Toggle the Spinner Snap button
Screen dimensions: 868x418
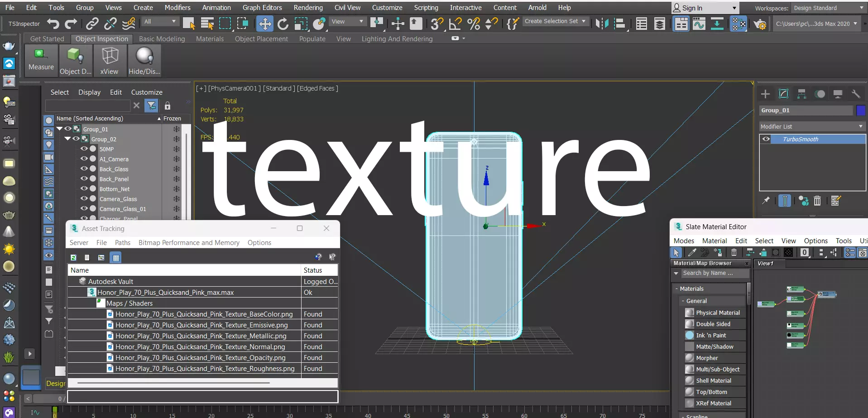492,24
